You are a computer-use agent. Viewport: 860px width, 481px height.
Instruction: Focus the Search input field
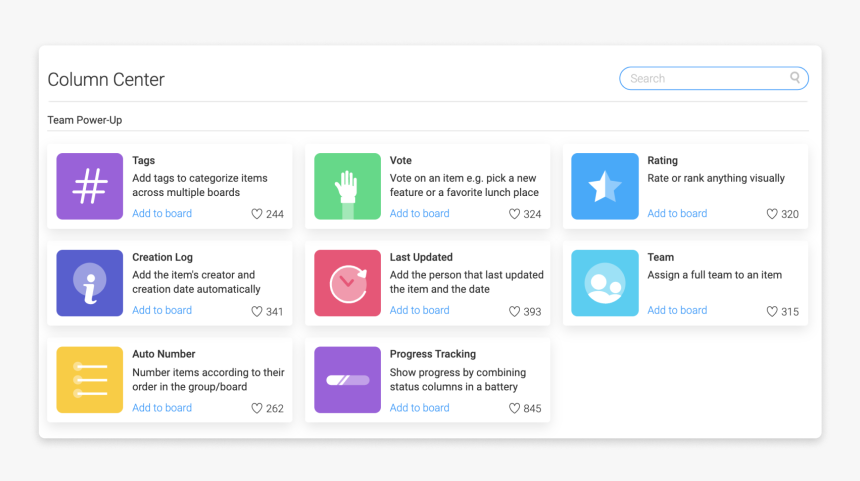714,78
